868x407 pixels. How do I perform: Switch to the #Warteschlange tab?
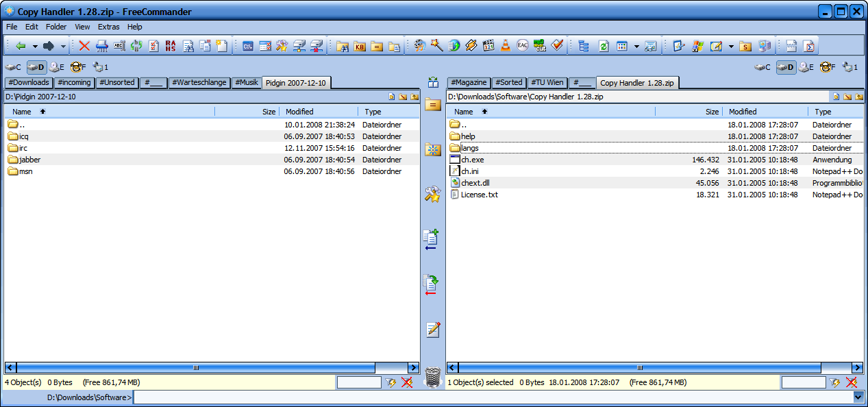199,82
